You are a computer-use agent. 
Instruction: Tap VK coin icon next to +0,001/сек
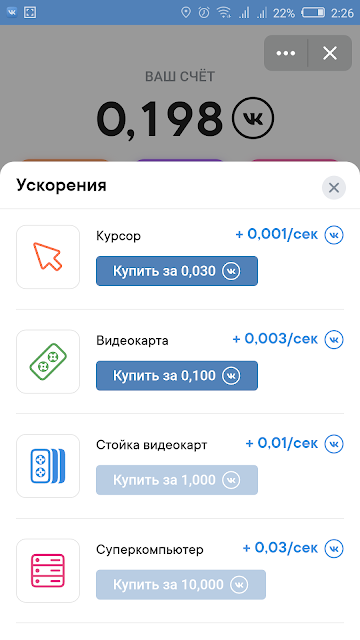334,235
